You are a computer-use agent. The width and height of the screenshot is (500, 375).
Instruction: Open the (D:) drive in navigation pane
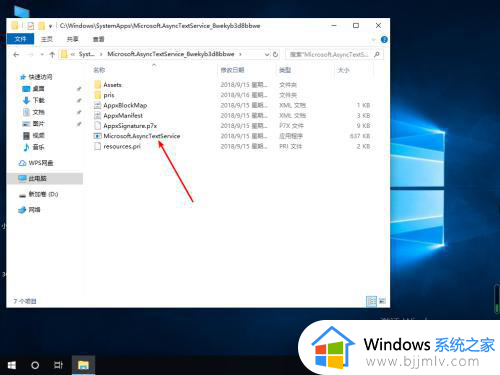click(x=43, y=194)
